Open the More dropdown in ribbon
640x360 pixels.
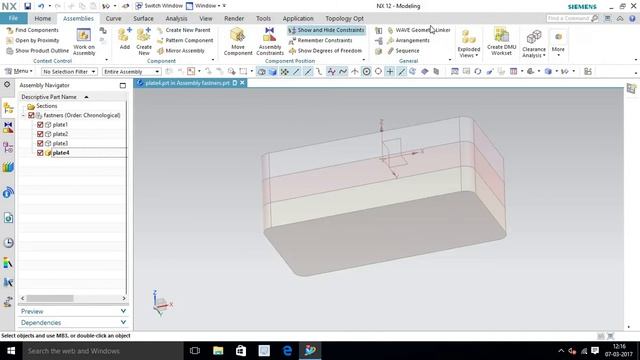pos(558,42)
